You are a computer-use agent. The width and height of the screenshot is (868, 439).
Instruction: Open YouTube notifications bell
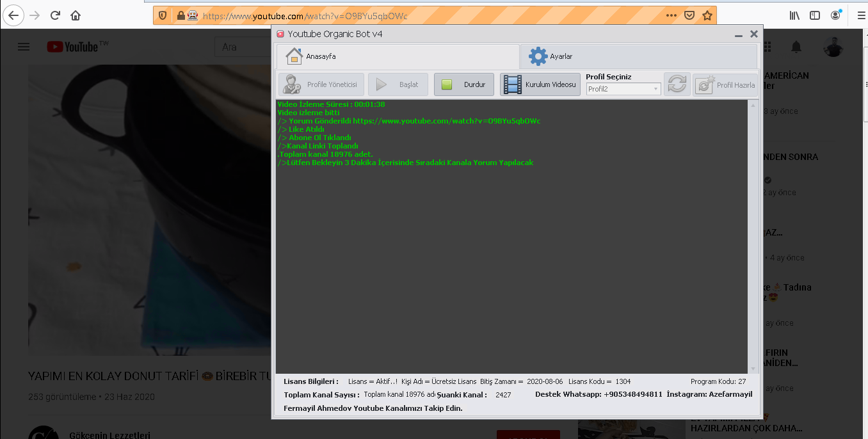click(x=796, y=47)
